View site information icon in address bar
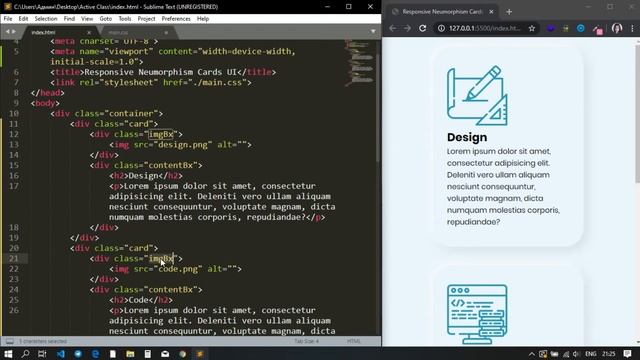Image resolution: width=640 pixels, height=360 pixels. 441,28
